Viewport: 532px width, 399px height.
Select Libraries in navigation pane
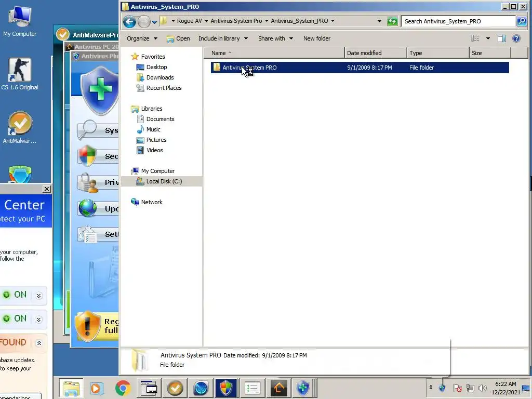tap(147, 109)
